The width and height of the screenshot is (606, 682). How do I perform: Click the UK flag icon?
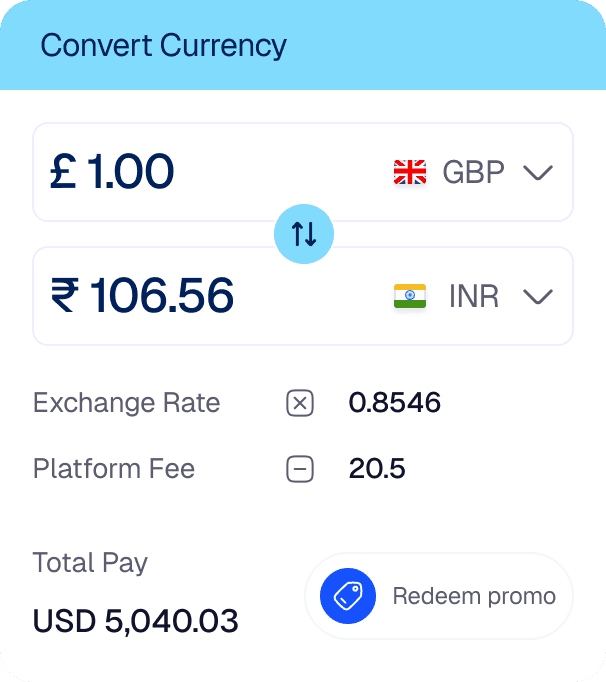click(410, 172)
